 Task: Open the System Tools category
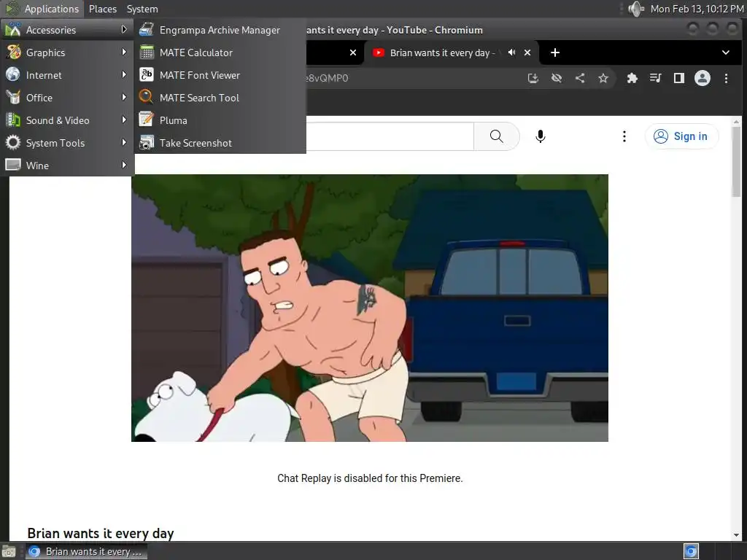click(x=67, y=143)
